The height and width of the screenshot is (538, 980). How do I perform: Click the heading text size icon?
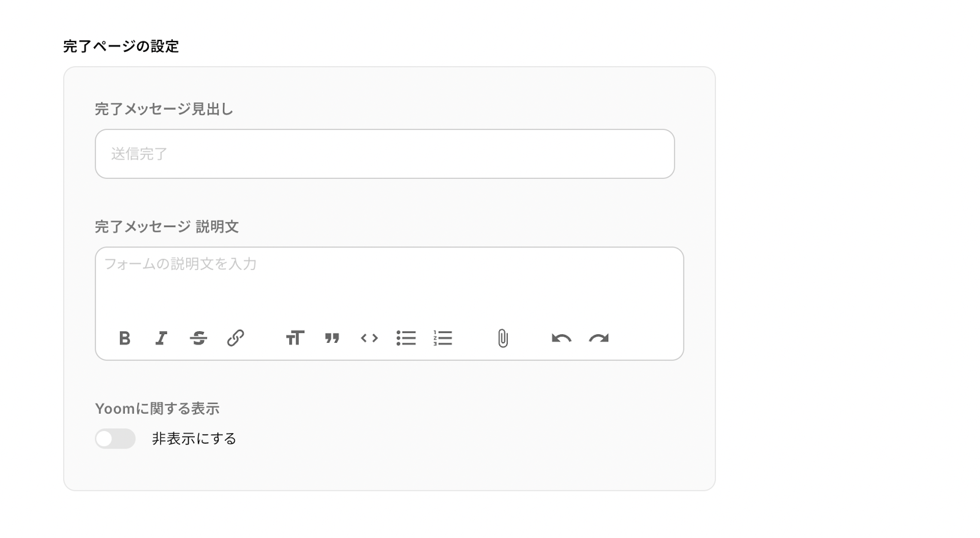point(295,338)
